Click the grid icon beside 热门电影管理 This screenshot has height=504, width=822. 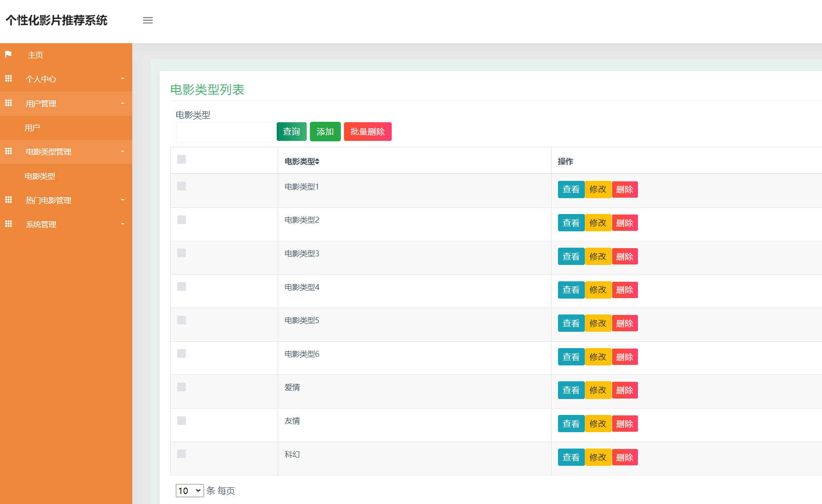pyautogui.click(x=8, y=200)
